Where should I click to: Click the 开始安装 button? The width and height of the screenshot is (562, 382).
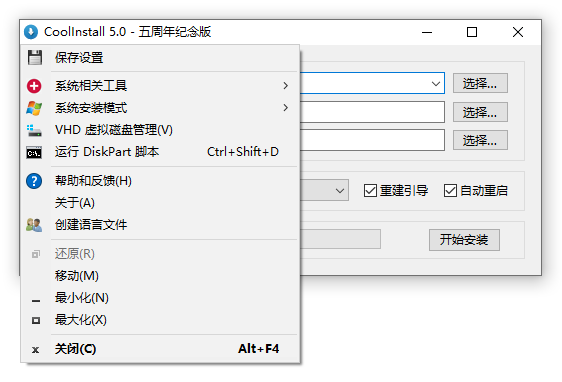[x=464, y=240]
